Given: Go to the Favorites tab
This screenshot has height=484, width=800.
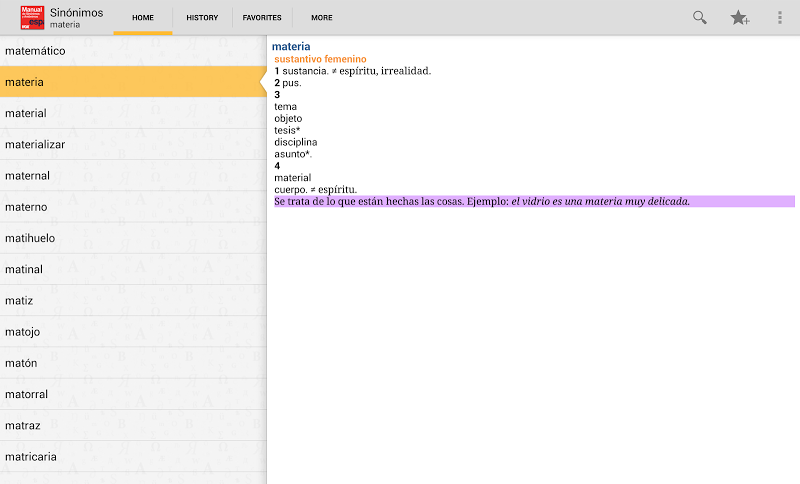Looking at the screenshot, I should 262,18.
